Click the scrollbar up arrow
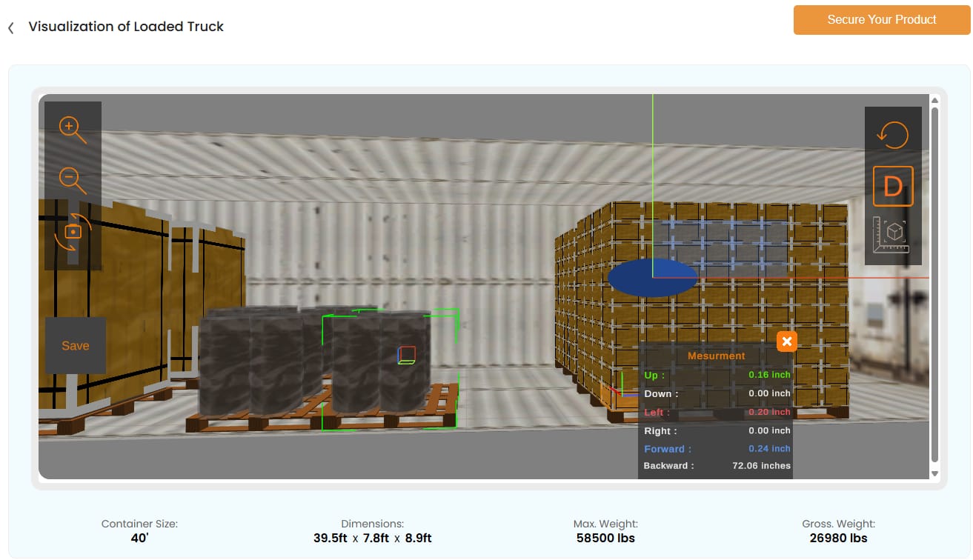973x560 pixels. pyautogui.click(x=934, y=100)
